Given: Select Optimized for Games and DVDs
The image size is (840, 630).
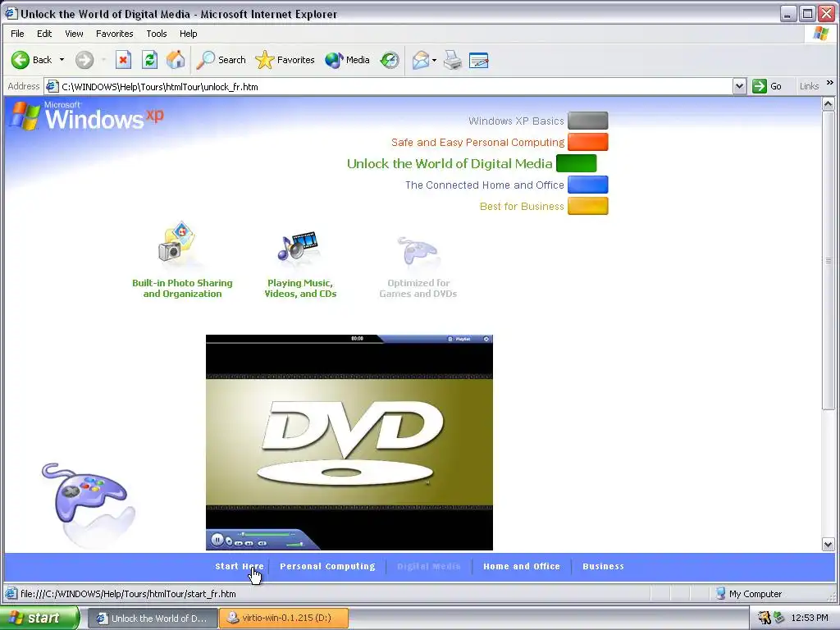Looking at the screenshot, I should click(418, 288).
